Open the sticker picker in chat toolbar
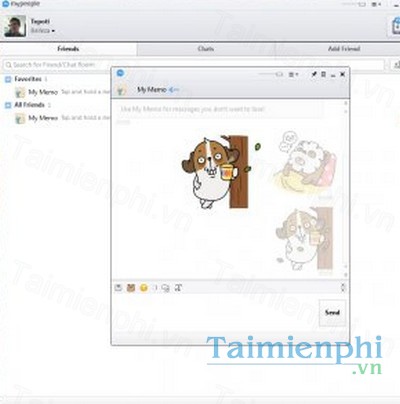 (x=131, y=288)
